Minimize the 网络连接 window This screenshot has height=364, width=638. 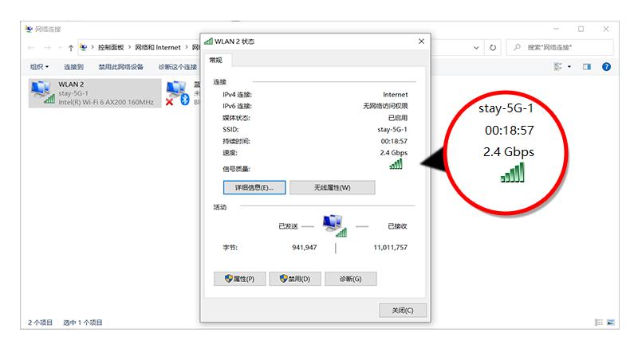point(556,29)
